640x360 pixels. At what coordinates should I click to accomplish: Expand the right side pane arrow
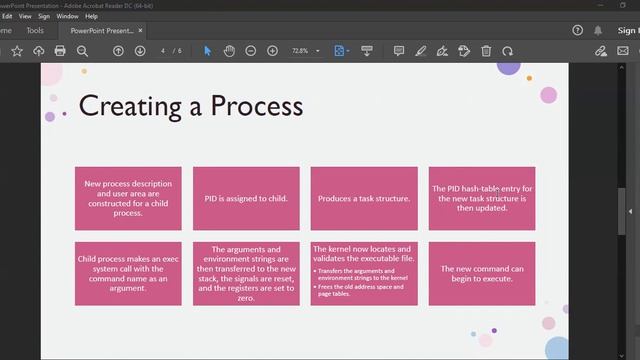tap(631, 211)
